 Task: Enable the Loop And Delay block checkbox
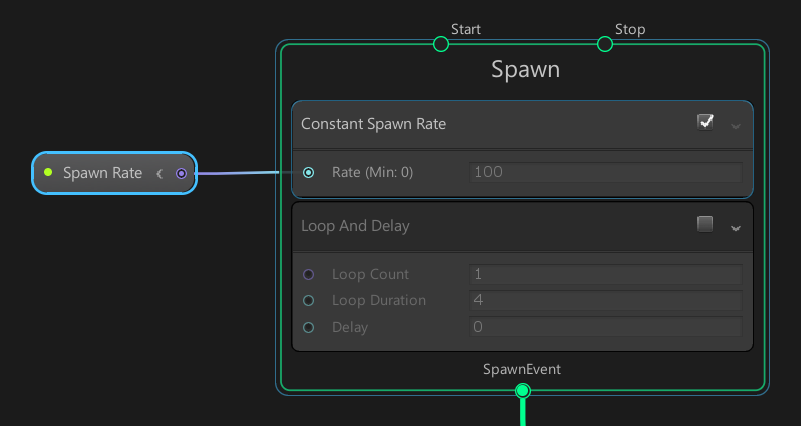pos(705,225)
